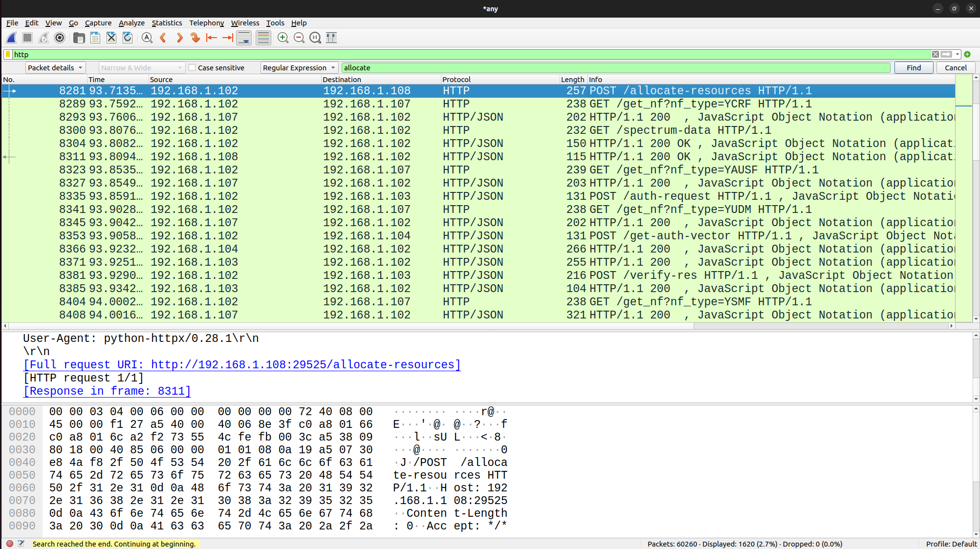Open the Telephony menu

[x=206, y=23]
